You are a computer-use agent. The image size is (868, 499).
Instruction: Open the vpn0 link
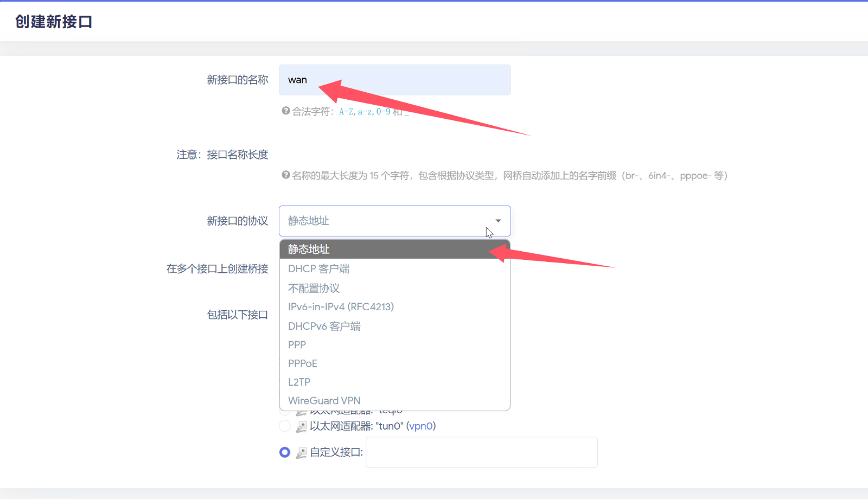(421, 426)
